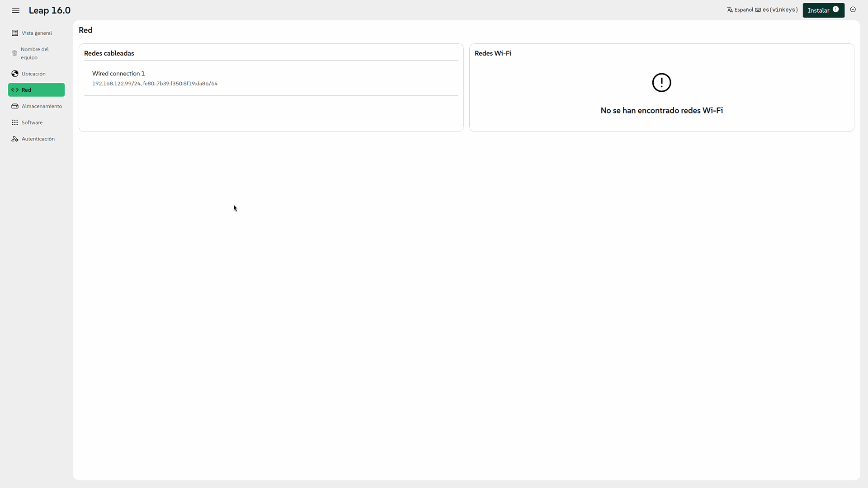The image size is (868, 488).
Task: Change the keyboard layout es(winkeys)
Action: [x=780, y=10]
